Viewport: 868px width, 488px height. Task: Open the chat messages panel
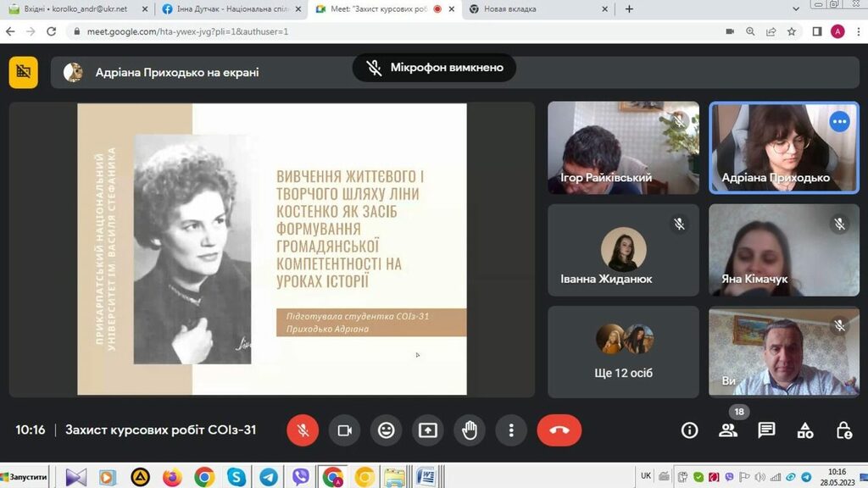coord(766,430)
